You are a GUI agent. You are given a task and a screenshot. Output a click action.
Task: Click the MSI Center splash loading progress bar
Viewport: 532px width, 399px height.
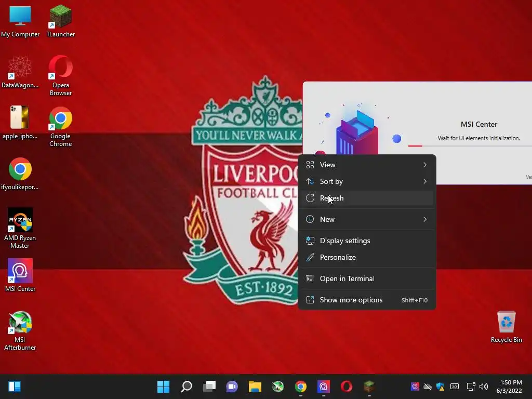[x=470, y=146]
